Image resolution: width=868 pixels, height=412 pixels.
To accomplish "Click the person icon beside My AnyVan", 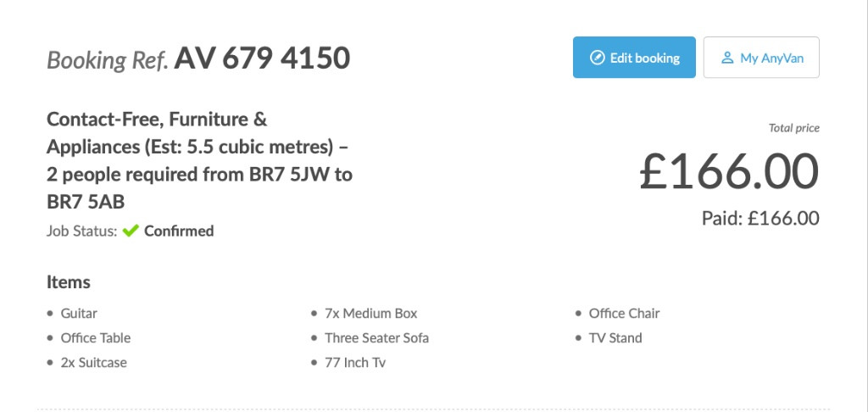I will (726, 58).
